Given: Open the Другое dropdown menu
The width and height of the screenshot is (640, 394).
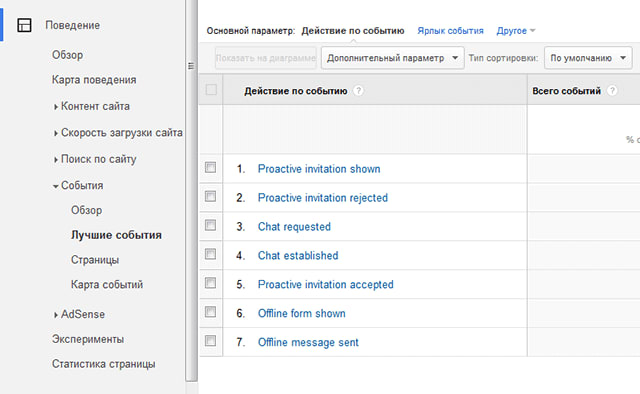Looking at the screenshot, I should coord(516,31).
